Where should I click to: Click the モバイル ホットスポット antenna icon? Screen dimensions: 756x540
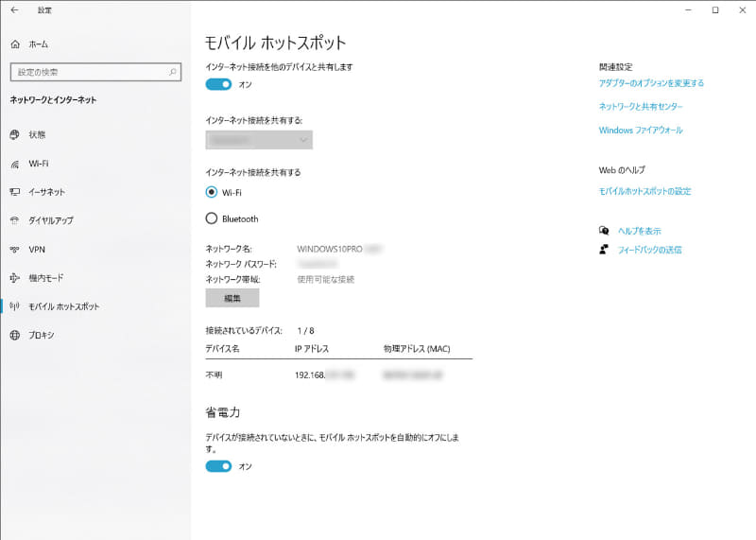(15, 306)
